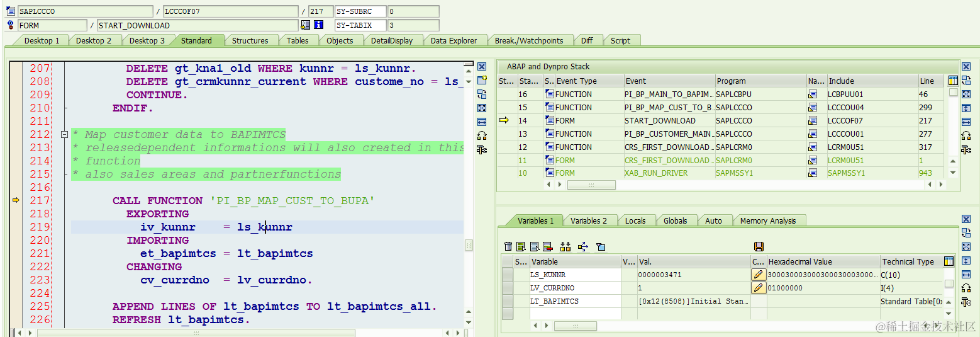Click the SAPLCCCO program field at top

[x=85, y=11]
